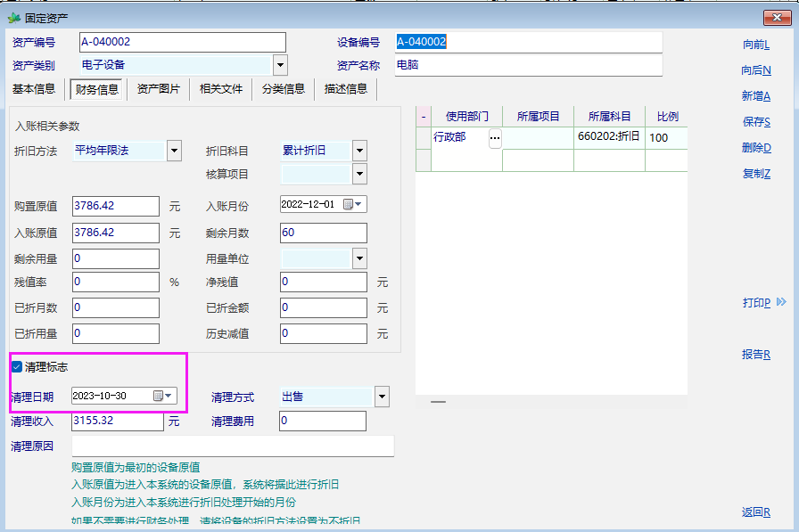This screenshot has height=532, width=799.
Task: Click the double-arrow icon next to 打印
Action: tap(781, 303)
